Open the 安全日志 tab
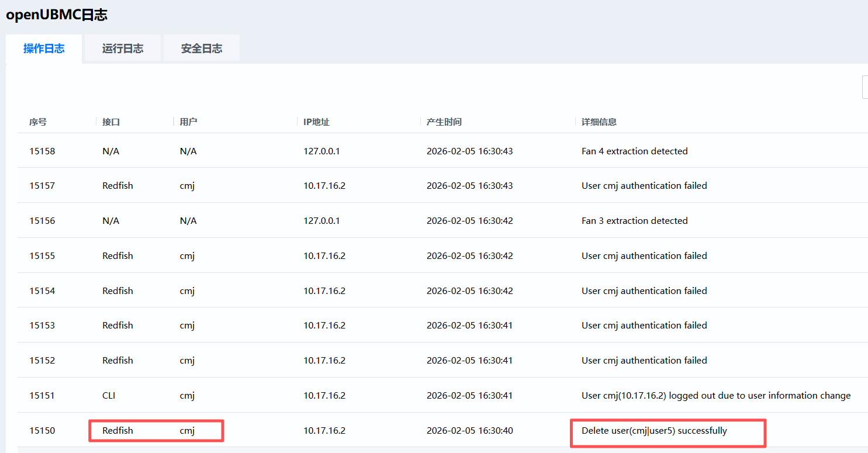 point(202,49)
